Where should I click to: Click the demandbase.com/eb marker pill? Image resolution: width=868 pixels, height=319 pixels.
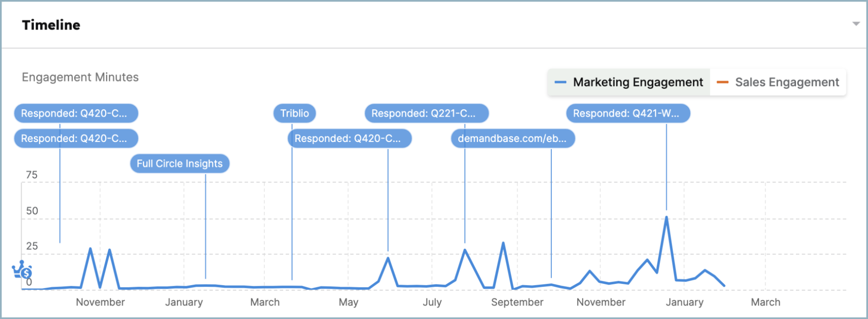512,138
